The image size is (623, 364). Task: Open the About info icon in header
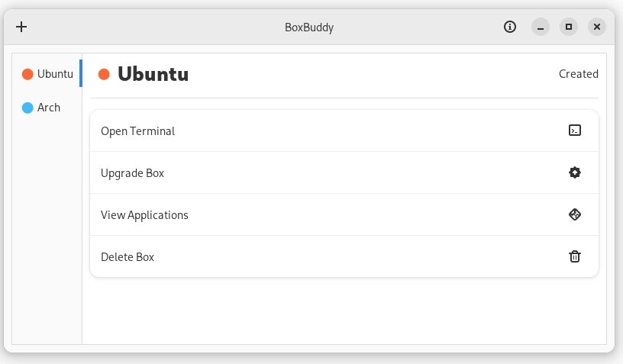coord(510,27)
